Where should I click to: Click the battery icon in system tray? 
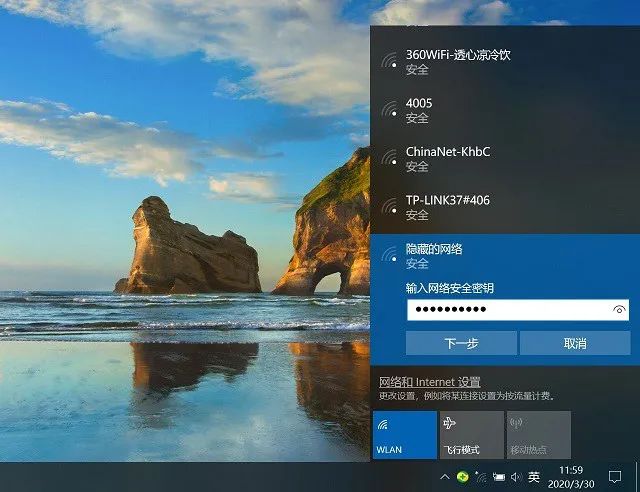(498, 477)
